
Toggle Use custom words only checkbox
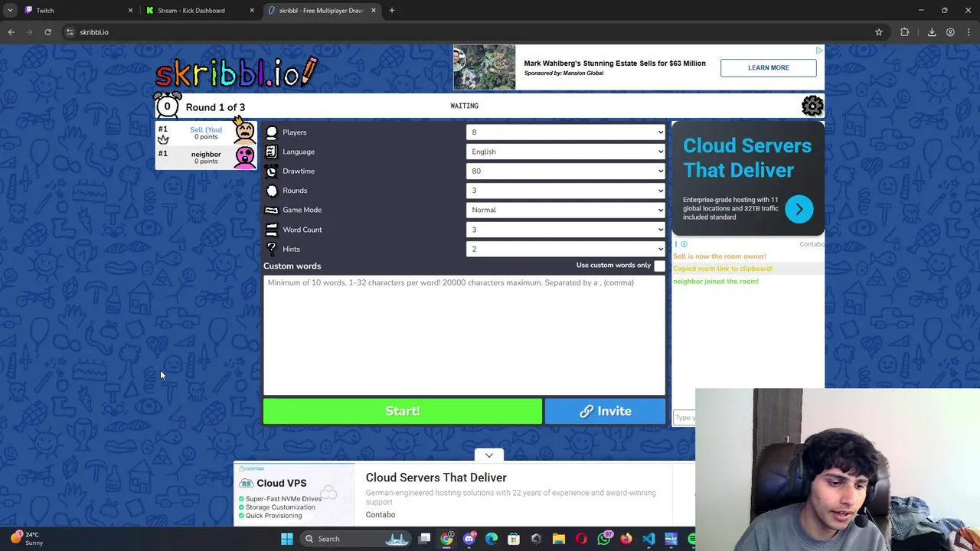pyautogui.click(x=659, y=266)
